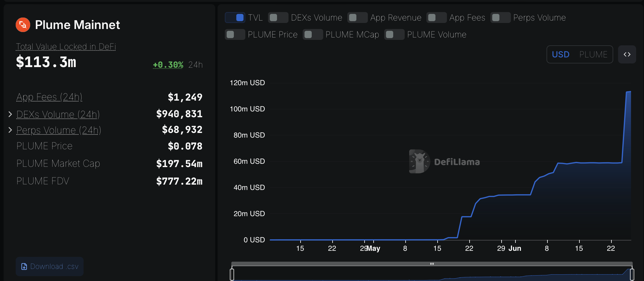
Task: Click the $940,831 DEXs volume value
Action: coord(179,114)
